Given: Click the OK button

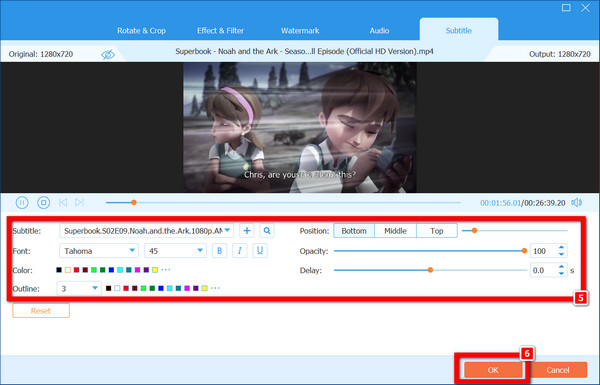Looking at the screenshot, I should click(493, 370).
